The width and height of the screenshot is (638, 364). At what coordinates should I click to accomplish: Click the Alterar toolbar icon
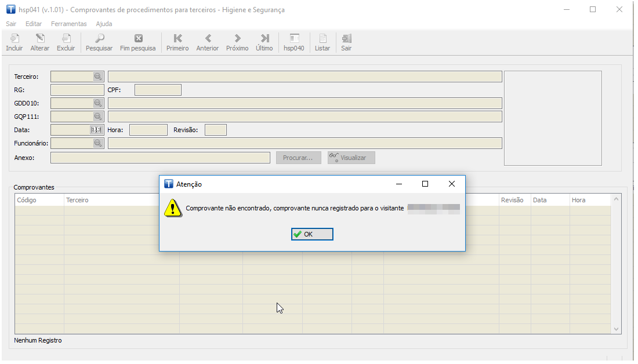coord(40,39)
